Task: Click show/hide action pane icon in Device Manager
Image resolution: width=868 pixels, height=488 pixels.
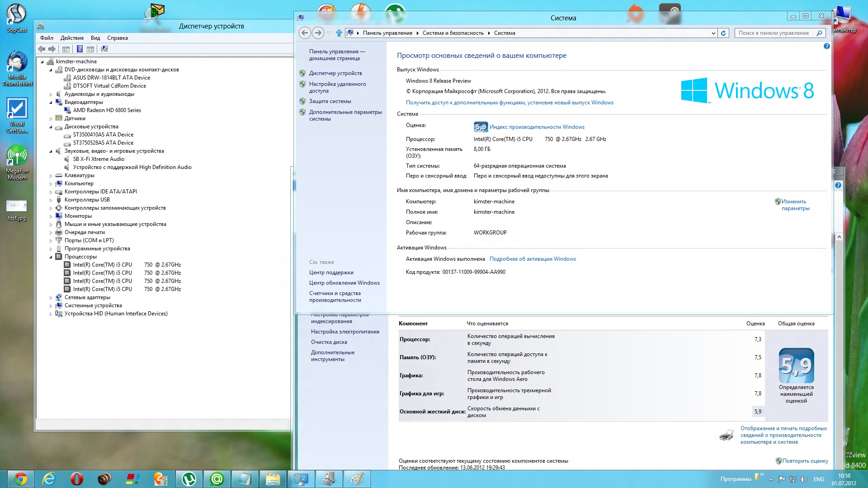Action: tap(90, 49)
